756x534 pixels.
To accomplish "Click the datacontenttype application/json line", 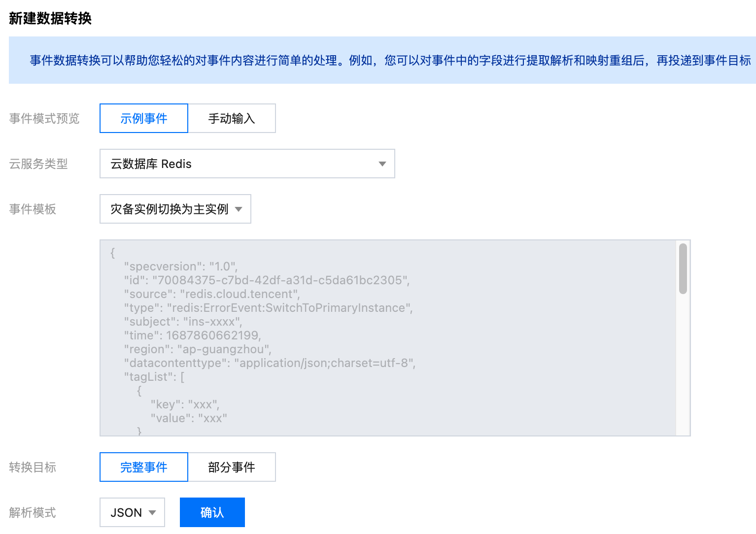I will [x=270, y=363].
